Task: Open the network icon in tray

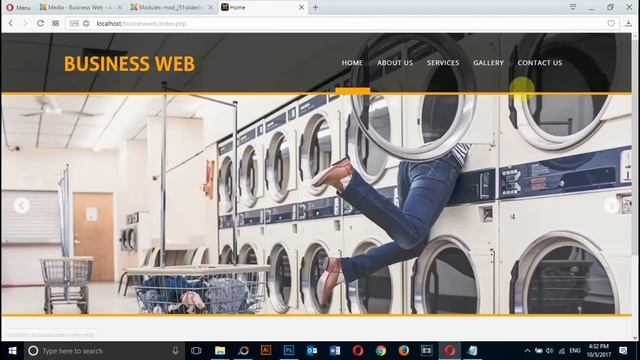Action: tap(562, 351)
